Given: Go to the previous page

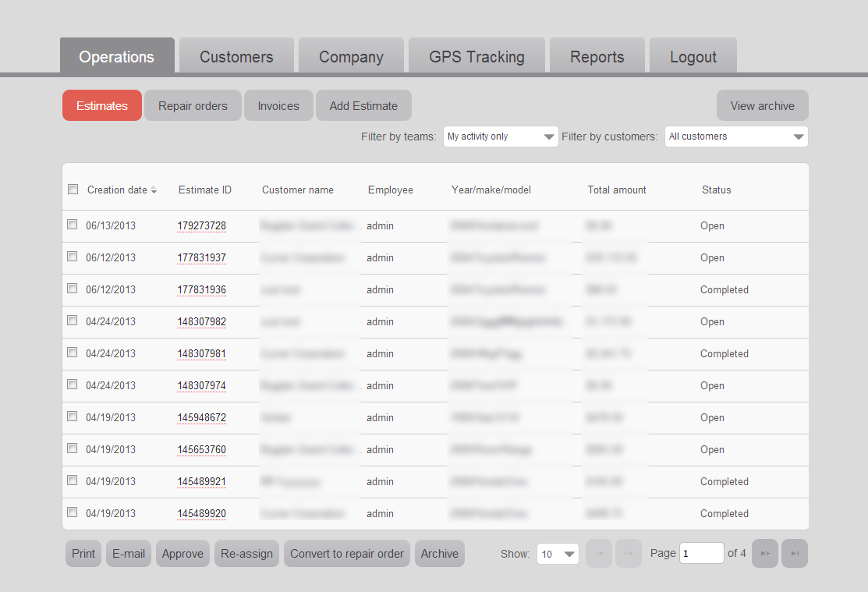Looking at the screenshot, I should [628, 553].
